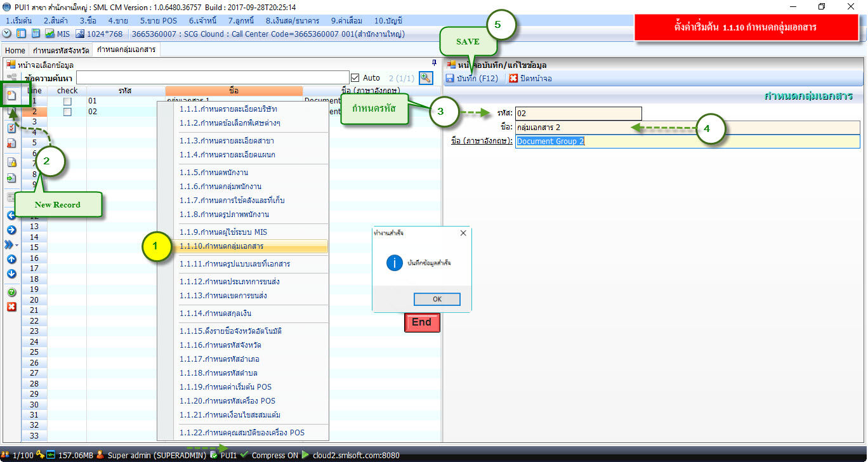Click the pin icon on the data selection panel

(x=434, y=63)
